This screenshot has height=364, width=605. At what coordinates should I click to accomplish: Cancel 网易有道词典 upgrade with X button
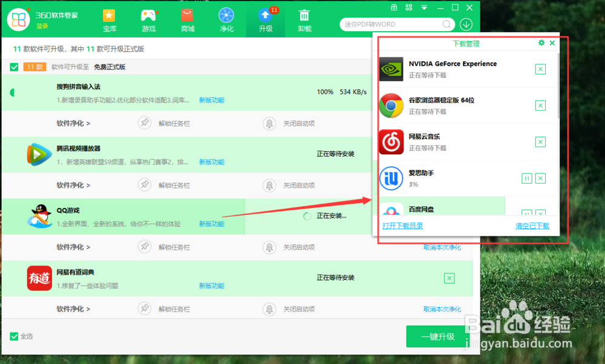click(449, 278)
